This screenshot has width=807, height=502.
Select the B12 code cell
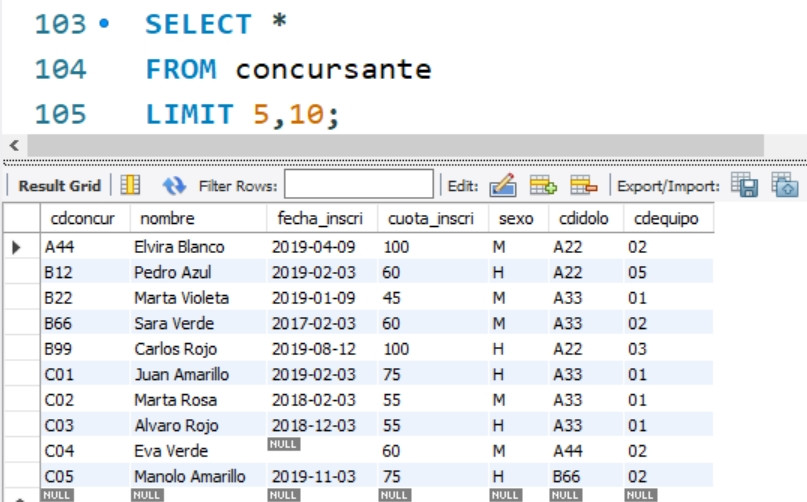coord(85,272)
